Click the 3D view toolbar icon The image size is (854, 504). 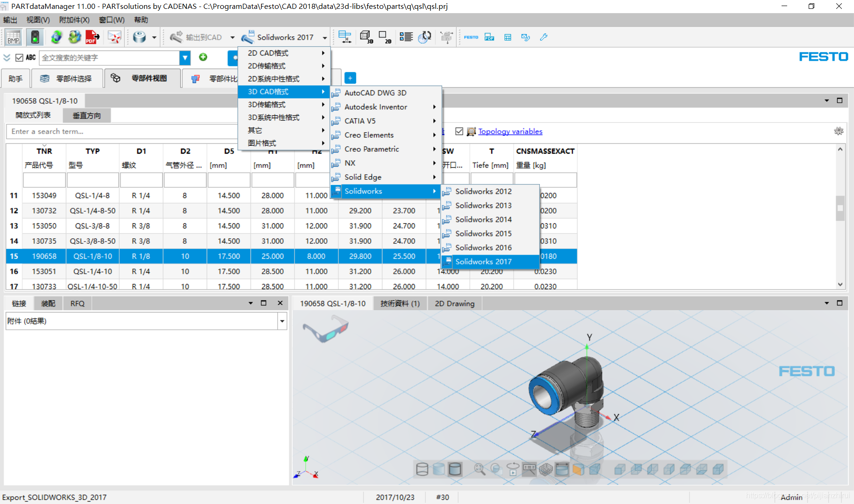pyautogui.click(x=366, y=37)
